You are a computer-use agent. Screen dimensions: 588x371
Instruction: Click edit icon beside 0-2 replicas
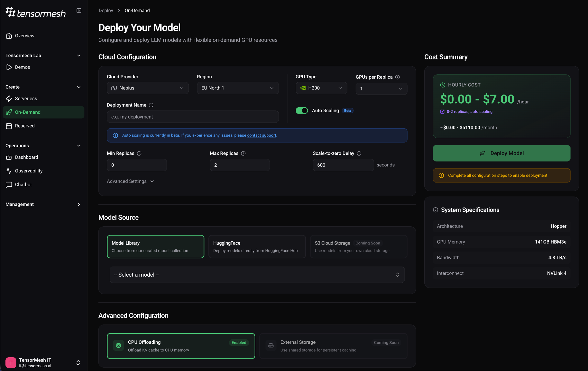pos(442,112)
